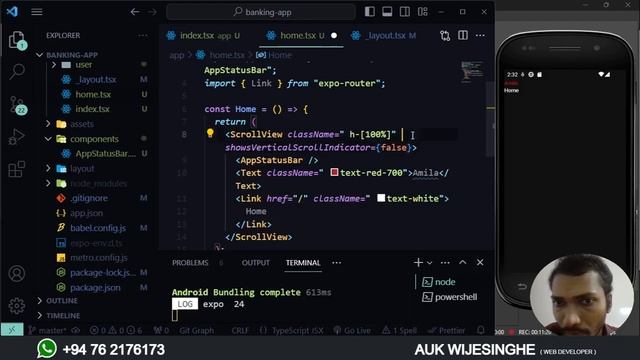Change TypeScript JSX language mode
Image resolution: width=640 pixels, height=360 pixels.
coord(298,330)
